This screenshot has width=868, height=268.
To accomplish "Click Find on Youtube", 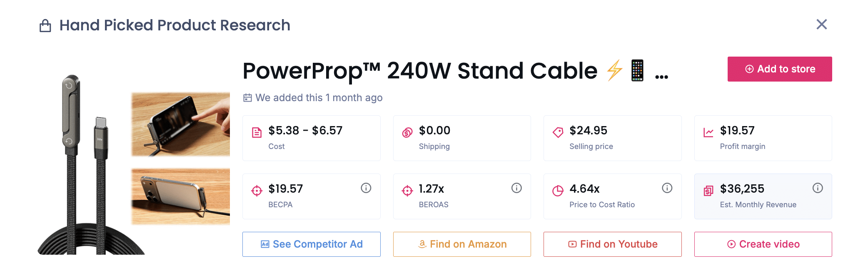I will point(612,244).
